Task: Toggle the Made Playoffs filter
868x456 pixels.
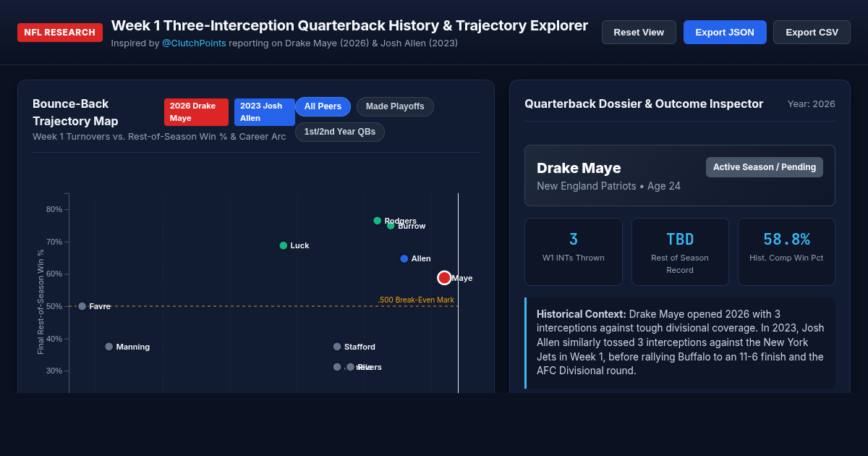Action: (395, 106)
